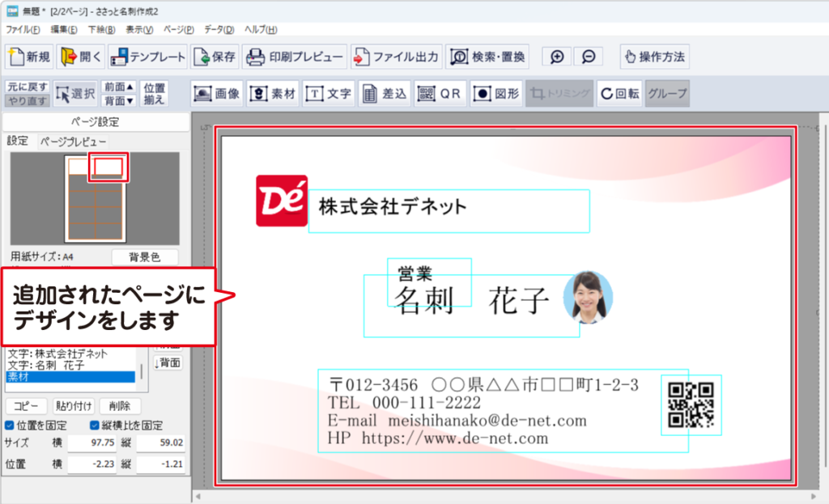Viewport: 829px width, 504px height.
Task: Select the QR code on the card
Action: pos(691,404)
